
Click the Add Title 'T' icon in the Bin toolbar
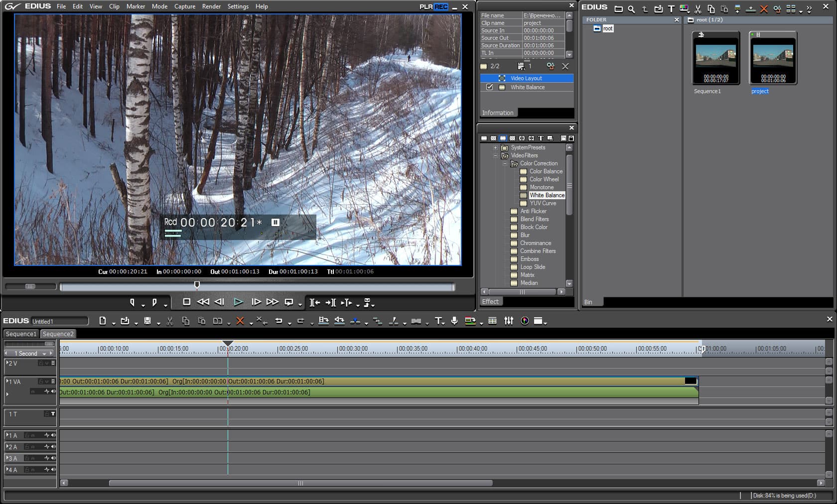[x=671, y=9]
